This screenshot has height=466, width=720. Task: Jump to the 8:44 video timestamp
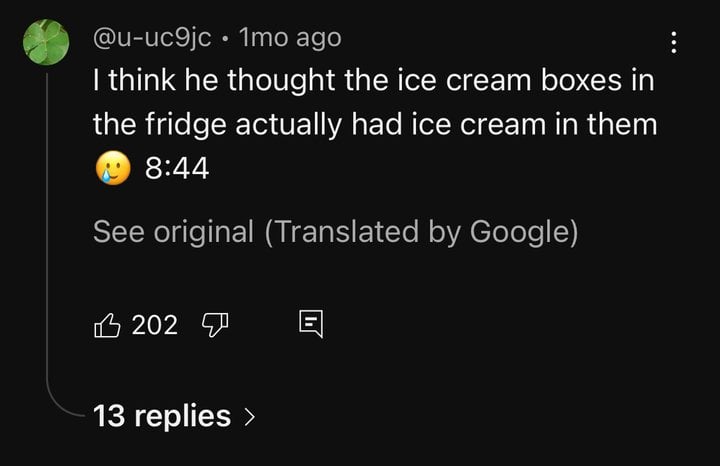tap(177, 170)
